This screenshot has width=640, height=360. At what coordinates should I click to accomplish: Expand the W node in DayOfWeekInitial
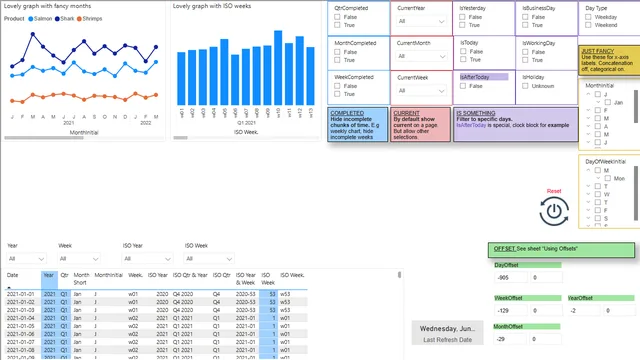(x=588, y=194)
